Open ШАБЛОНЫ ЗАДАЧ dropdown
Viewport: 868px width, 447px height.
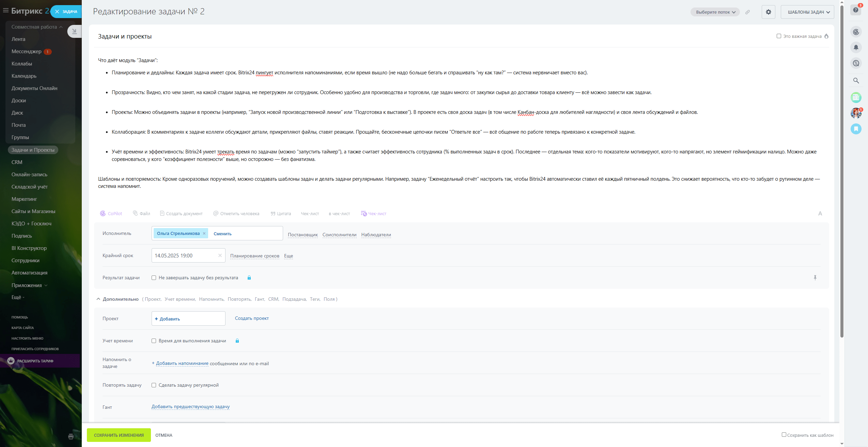[x=807, y=12]
